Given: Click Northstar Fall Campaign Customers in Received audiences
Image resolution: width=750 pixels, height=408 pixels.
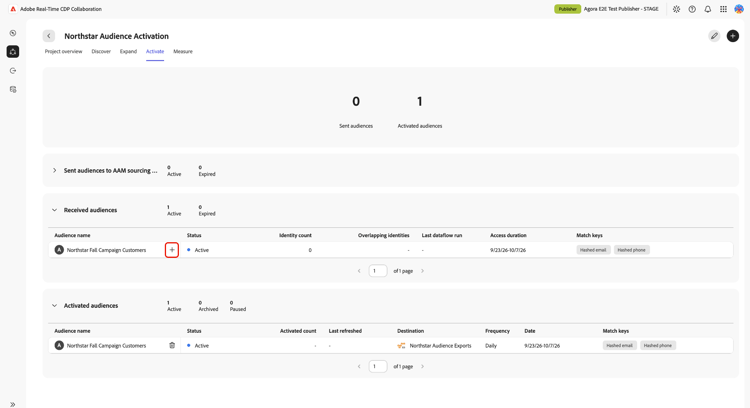Looking at the screenshot, I should [106, 250].
